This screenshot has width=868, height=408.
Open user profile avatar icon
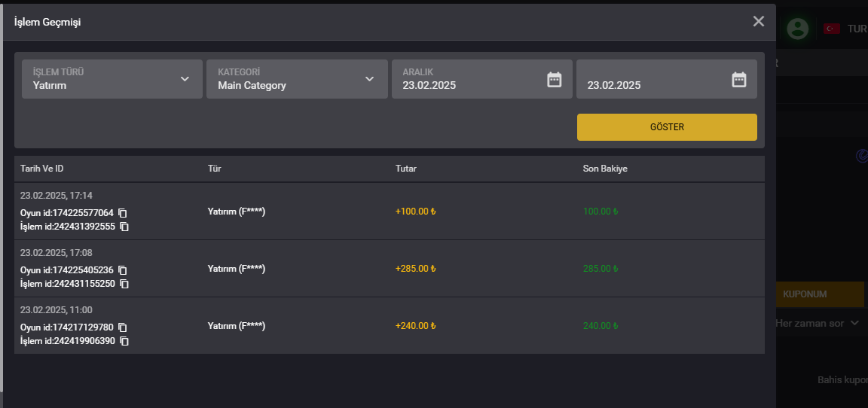tap(798, 29)
